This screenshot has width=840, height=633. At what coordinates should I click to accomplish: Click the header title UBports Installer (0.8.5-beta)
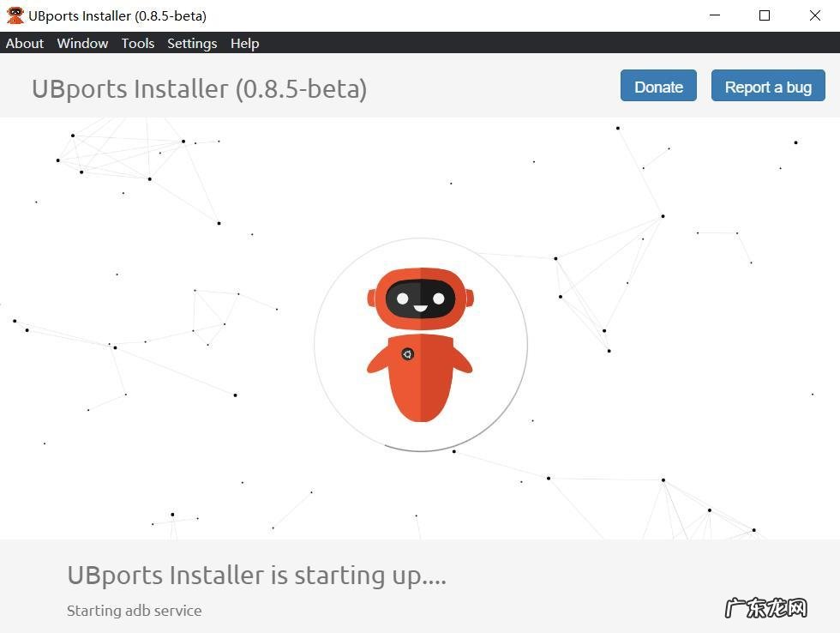click(199, 88)
